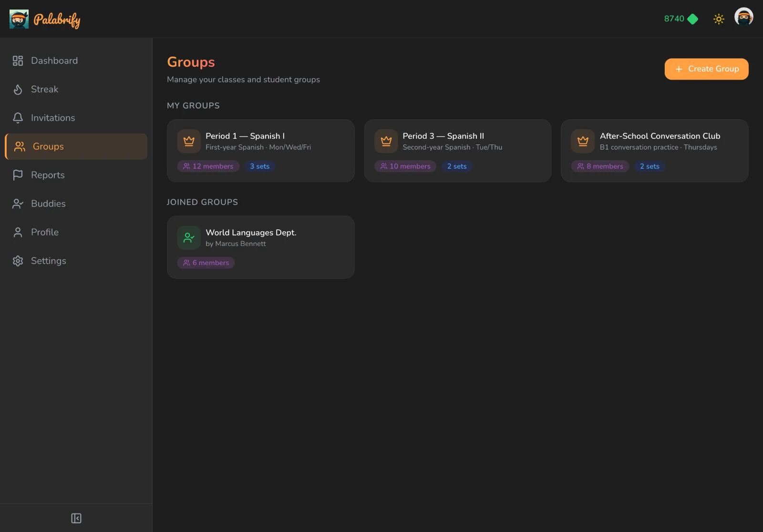Navigate to Buddies

76,204
